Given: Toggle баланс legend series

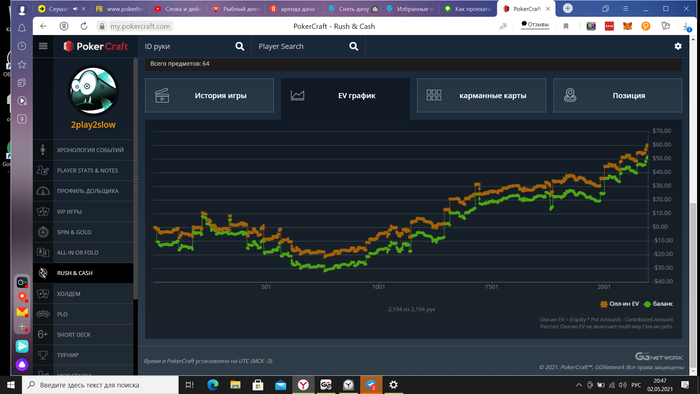Looking at the screenshot, I should point(658,304).
